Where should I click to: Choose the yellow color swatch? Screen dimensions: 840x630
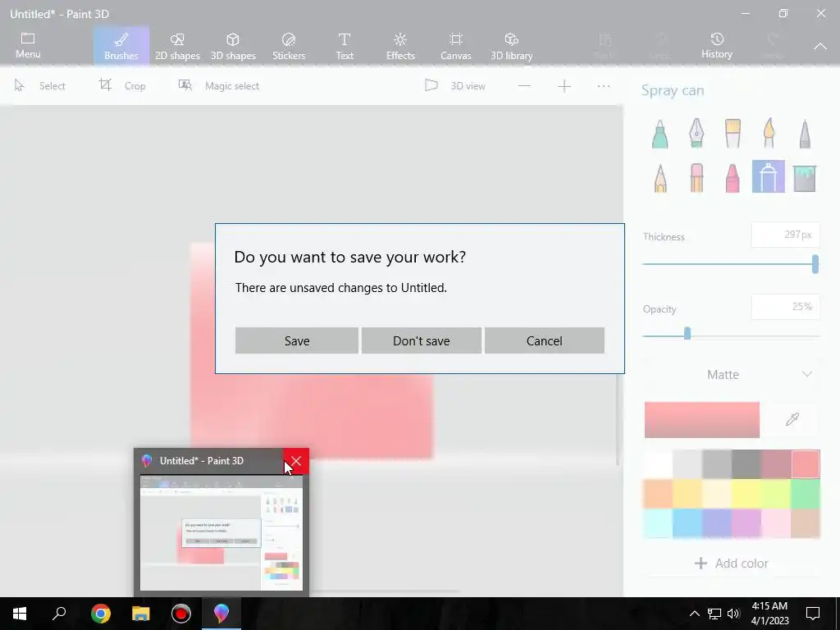(746, 493)
